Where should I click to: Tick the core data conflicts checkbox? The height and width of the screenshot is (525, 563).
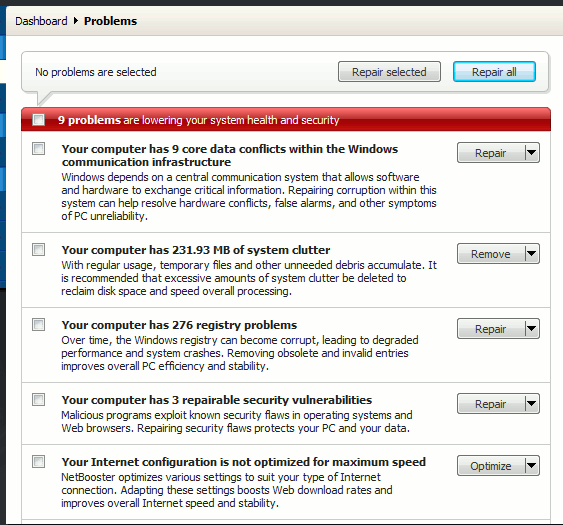point(38,148)
